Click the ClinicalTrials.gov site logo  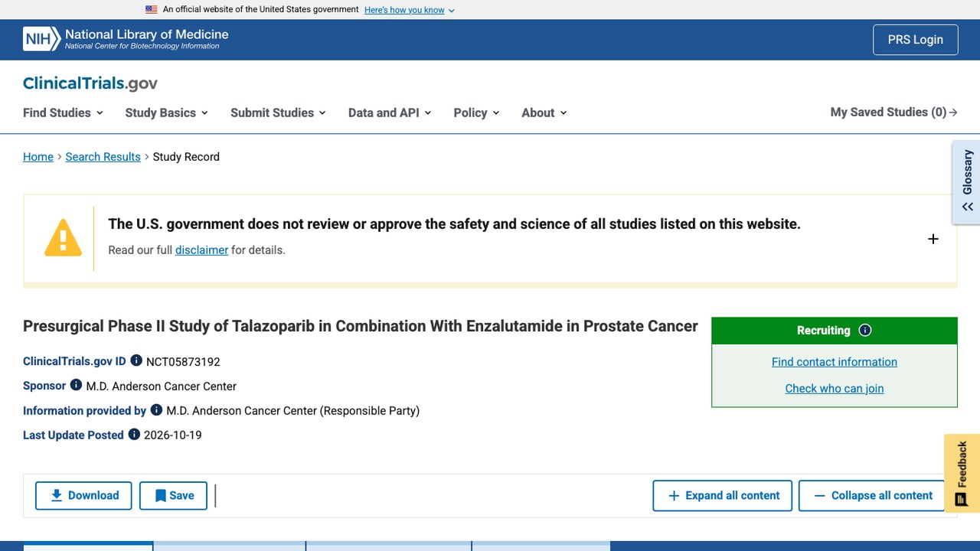[x=90, y=83]
